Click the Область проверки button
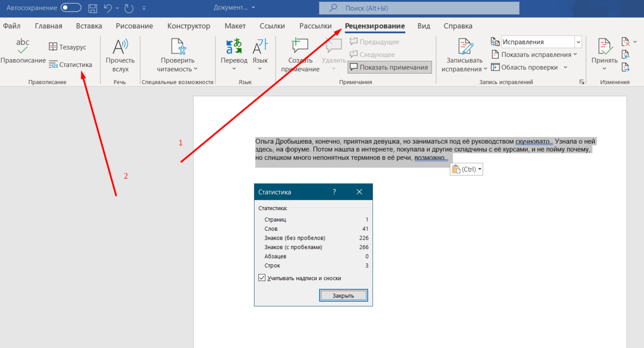This screenshot has width=644, height=348. click(x=529, y=67)
